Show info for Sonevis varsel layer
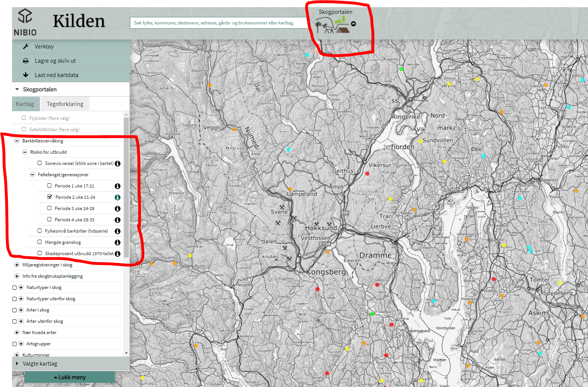Screen dimensions: 588x387 (x=118, y=163)
